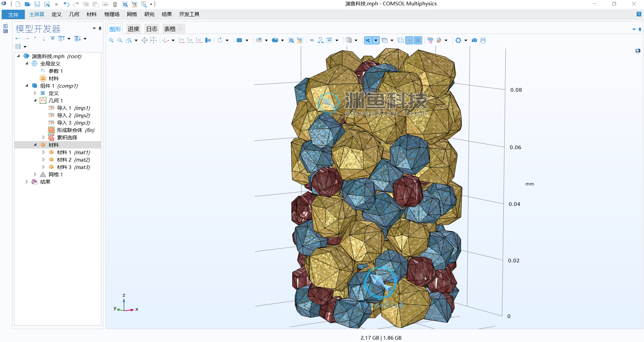Click the open file folder icon

(28, 4)
